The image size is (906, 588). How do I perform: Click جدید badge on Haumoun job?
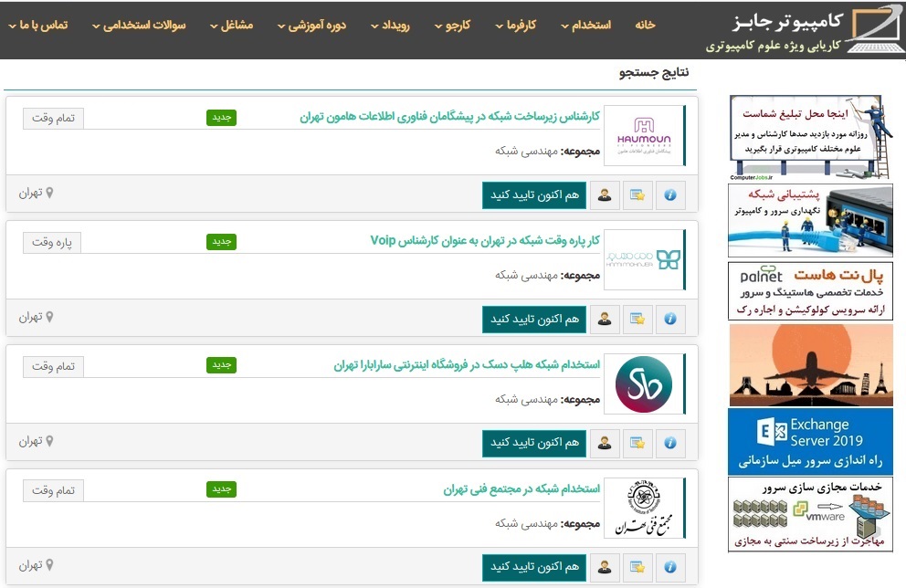pyautogui.click(x=221, y=118)
